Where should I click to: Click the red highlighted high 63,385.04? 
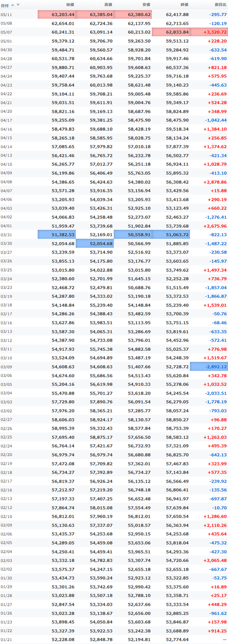95,14
